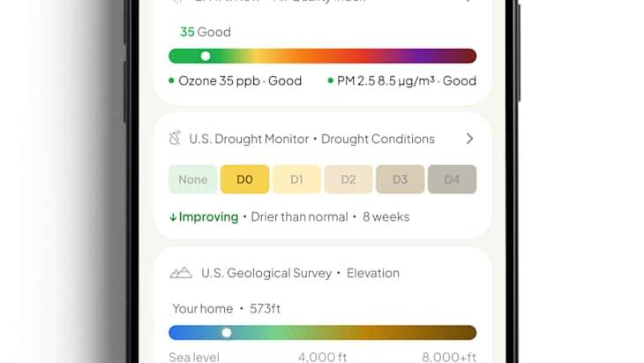Select the D4 drought level chip
The image size is (644, 363).
click(x=452, y=179)
